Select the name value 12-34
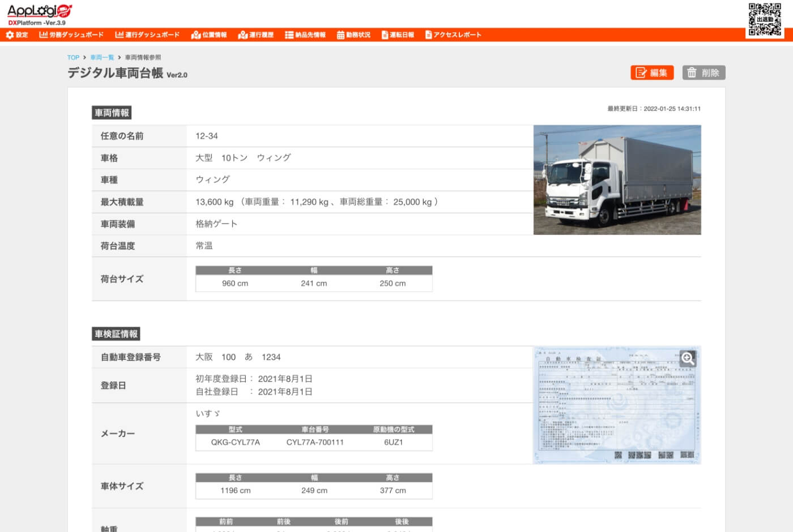 point(207,136)
